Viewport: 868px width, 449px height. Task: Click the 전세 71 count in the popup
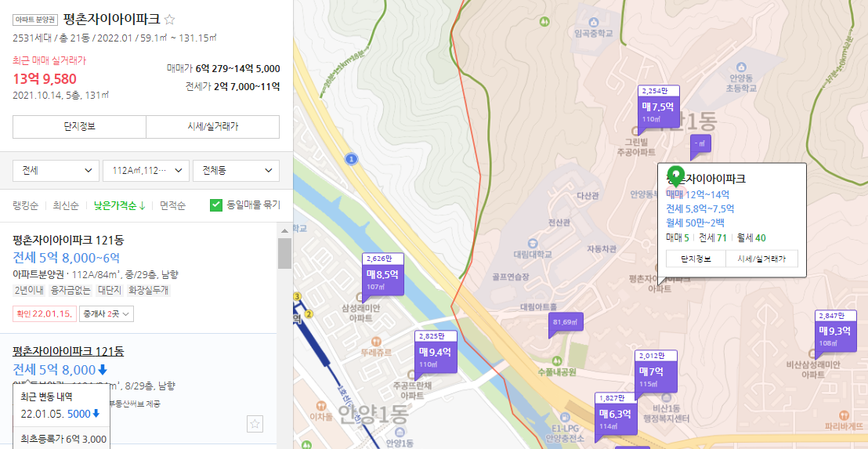713,238
